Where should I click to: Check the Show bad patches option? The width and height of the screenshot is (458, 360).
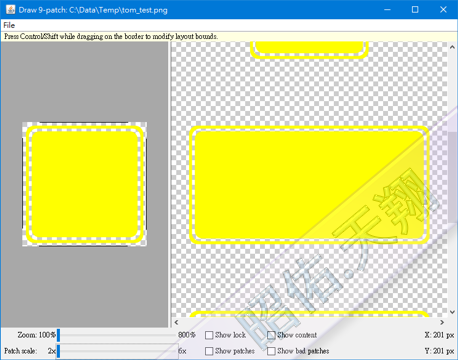(x=271, y=351)
